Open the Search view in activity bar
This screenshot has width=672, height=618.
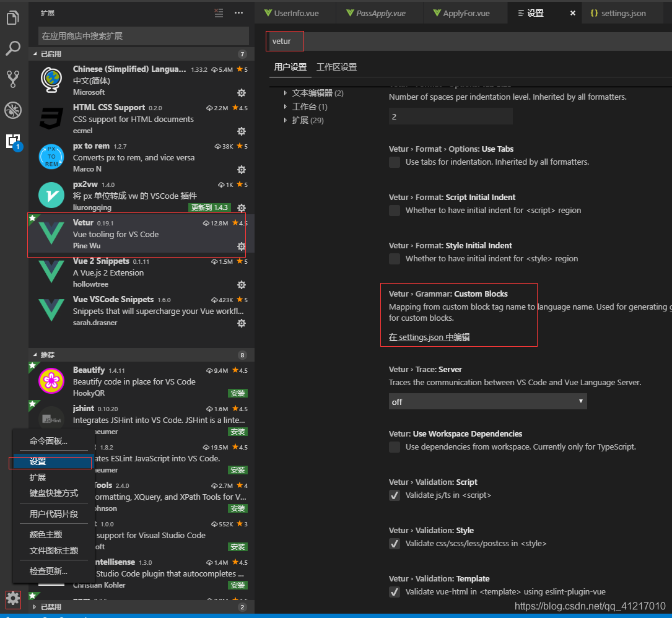click(13, 48)
